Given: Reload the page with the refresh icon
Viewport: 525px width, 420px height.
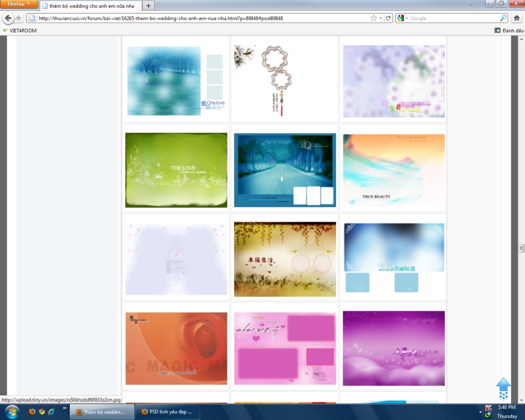Looking at the screenshot, I should pos(388,18).
